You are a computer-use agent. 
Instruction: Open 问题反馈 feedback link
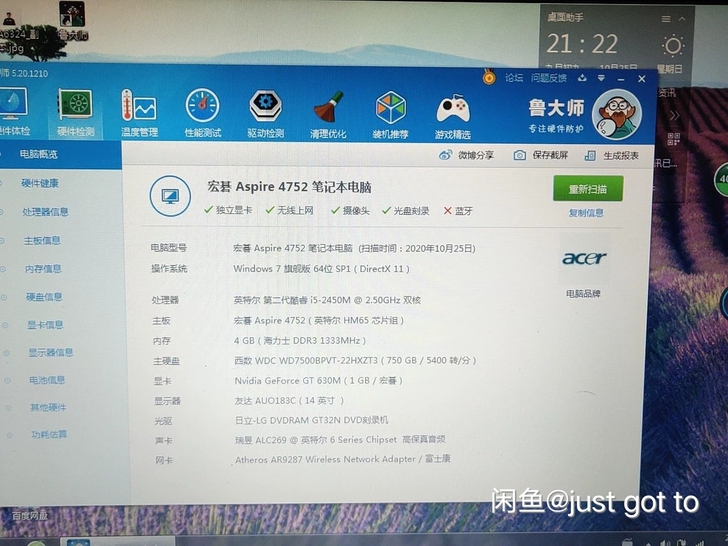point(549,78)
